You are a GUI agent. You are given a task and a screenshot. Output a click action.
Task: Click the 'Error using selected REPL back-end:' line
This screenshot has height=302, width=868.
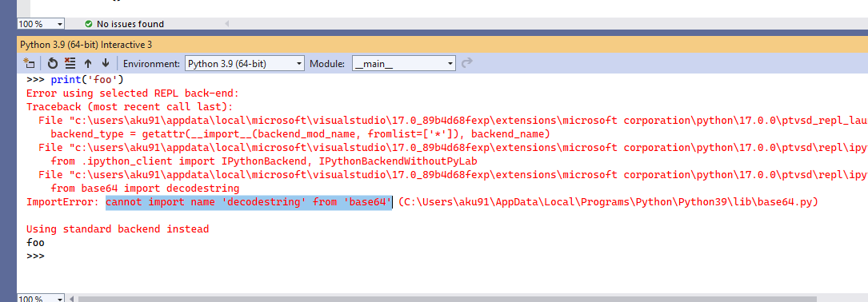[x=132, y=93]
